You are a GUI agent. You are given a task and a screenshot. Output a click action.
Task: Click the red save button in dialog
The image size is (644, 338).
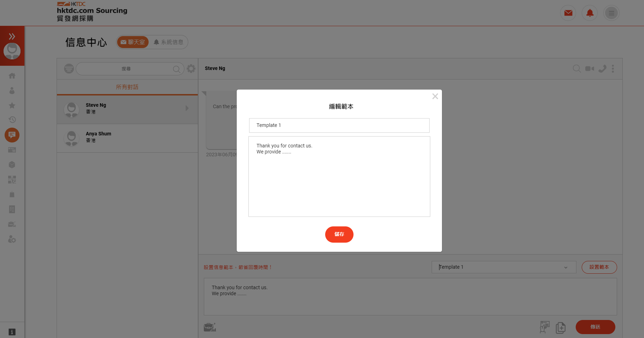pyautogui.click(x=339, y=234)
